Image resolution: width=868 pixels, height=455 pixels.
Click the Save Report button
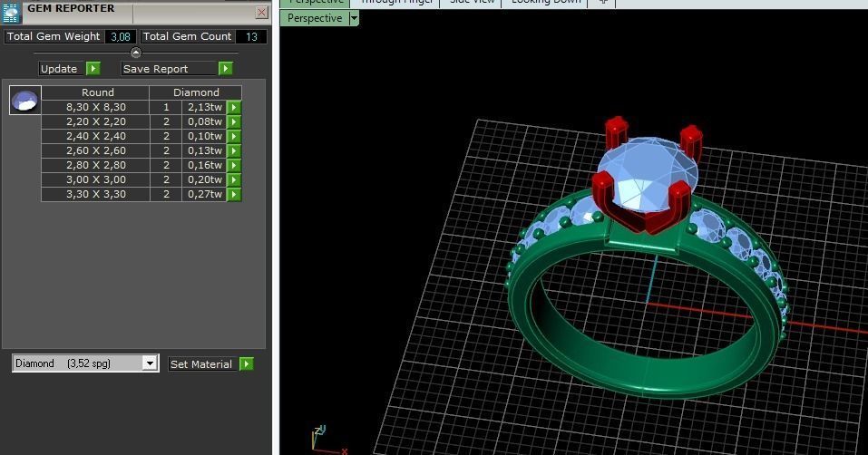coord(169,69)
